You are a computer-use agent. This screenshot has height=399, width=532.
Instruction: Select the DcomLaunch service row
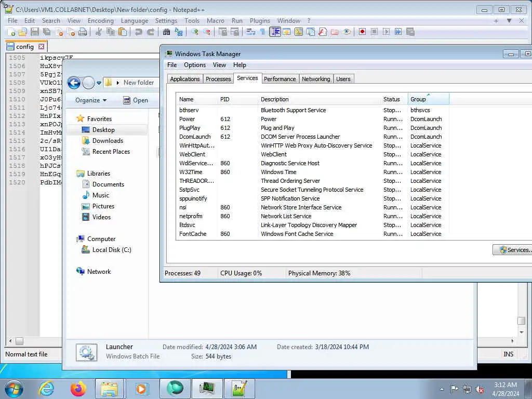312,137
